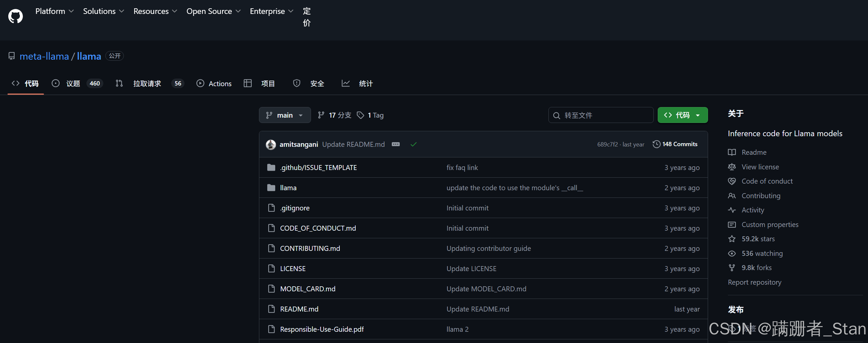
Task: Open the "llama 2" commit message
Action: click(457, 329)
